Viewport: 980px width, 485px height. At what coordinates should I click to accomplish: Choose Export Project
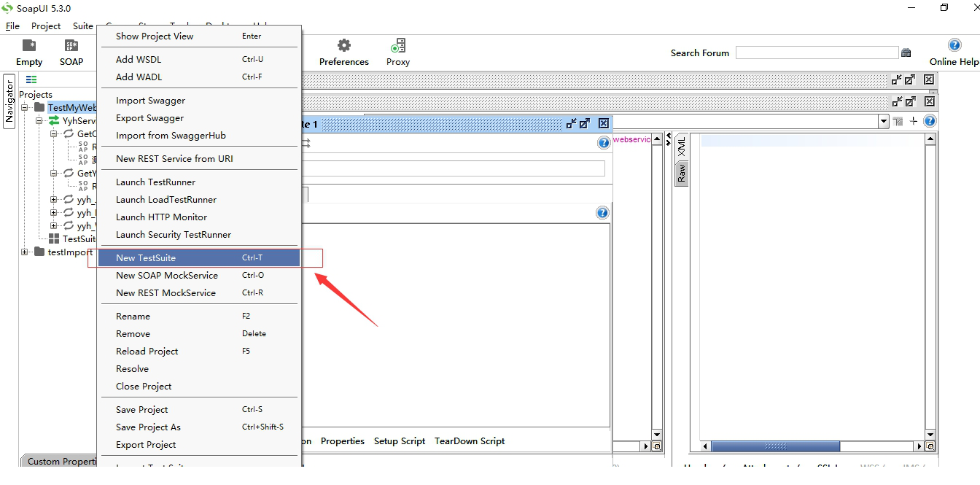(198, 444)
